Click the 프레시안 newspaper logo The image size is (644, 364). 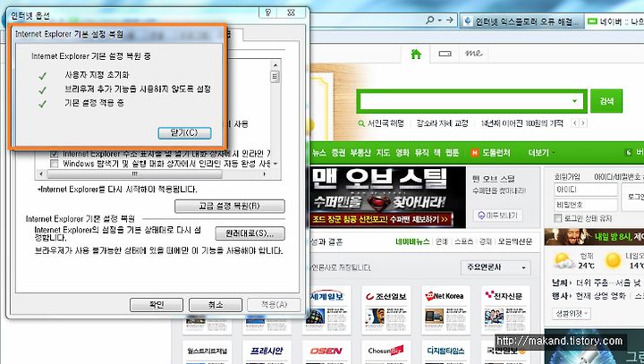click(x=267, y=351)
